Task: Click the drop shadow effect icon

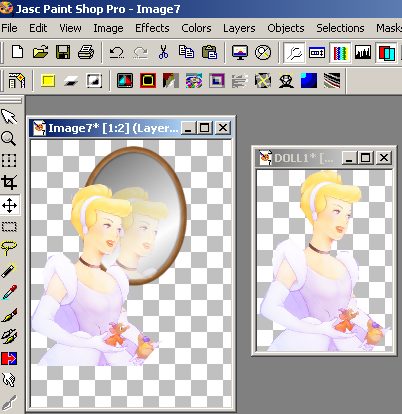Action: (71, 81)
